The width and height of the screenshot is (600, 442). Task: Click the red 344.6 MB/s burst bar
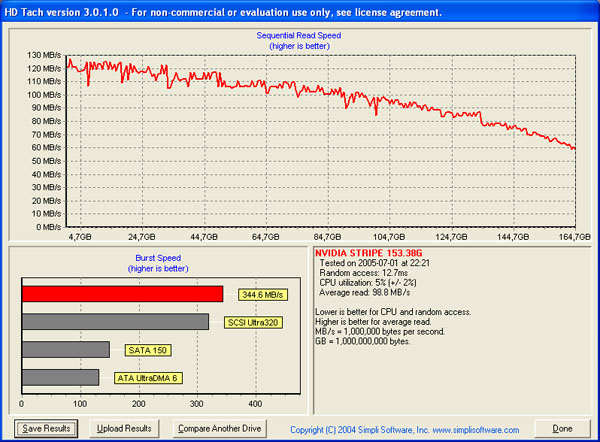click(122, 294)
